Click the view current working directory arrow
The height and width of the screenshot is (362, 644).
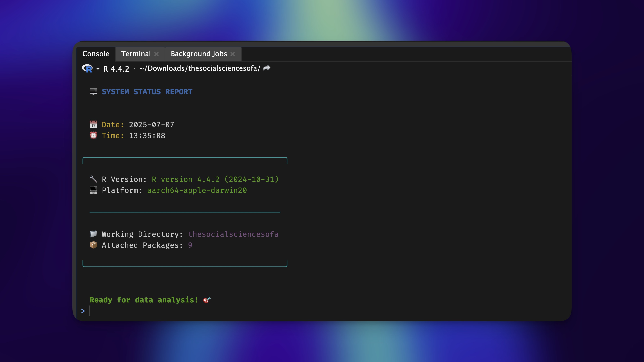267,68
